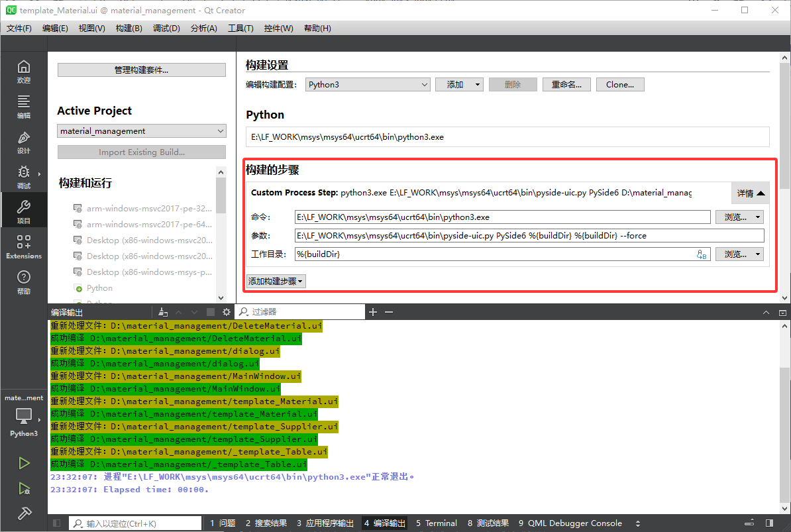
Task: Click the 浏览... button for 工作目录
Action: click(735, 254)
